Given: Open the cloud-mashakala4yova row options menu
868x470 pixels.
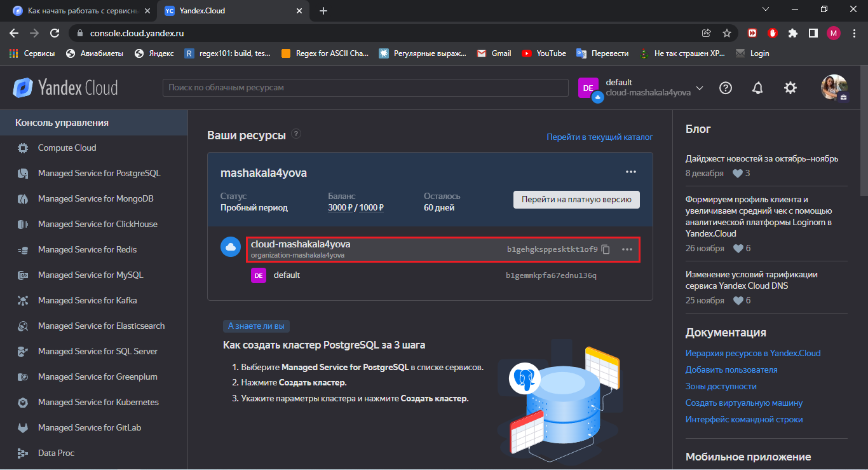Looking at the screenshot, I should tap(627, 249).
